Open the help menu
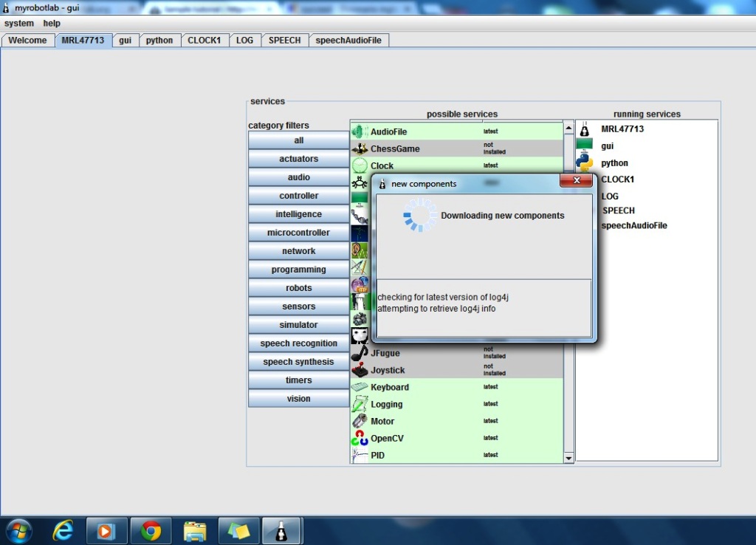Screen dimensions: 756x545 coord(52,23)
